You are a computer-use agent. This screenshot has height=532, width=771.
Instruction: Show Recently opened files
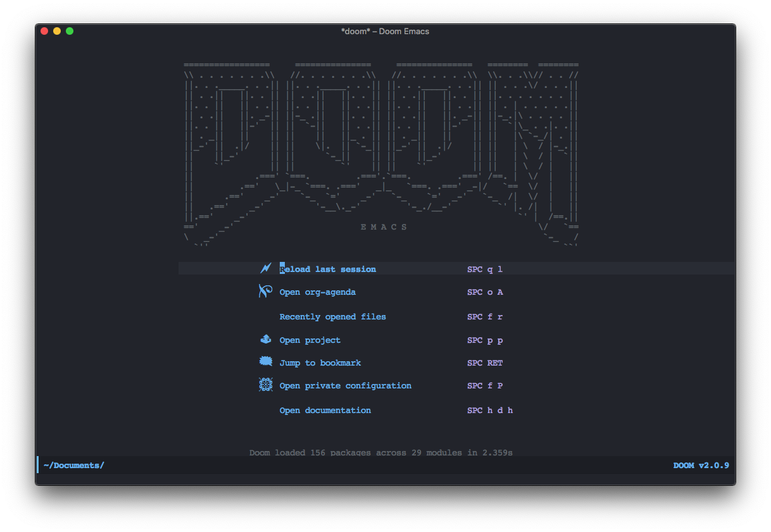pos(332,317)
